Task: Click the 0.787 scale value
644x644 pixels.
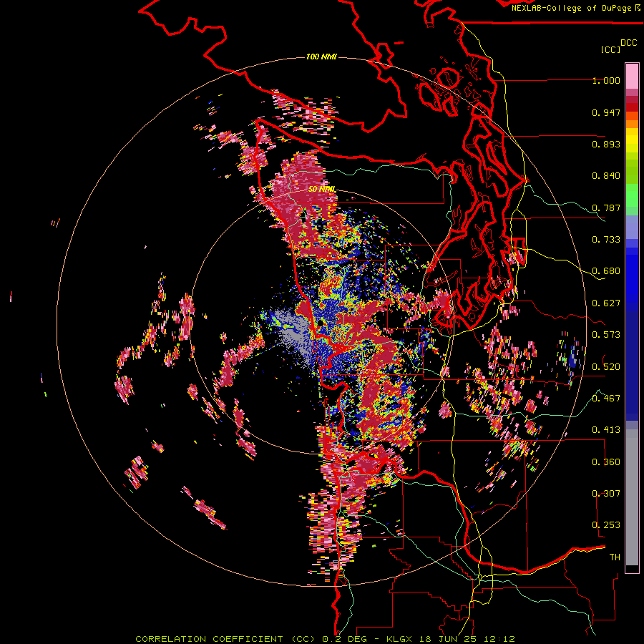Action: click(606, 208)
